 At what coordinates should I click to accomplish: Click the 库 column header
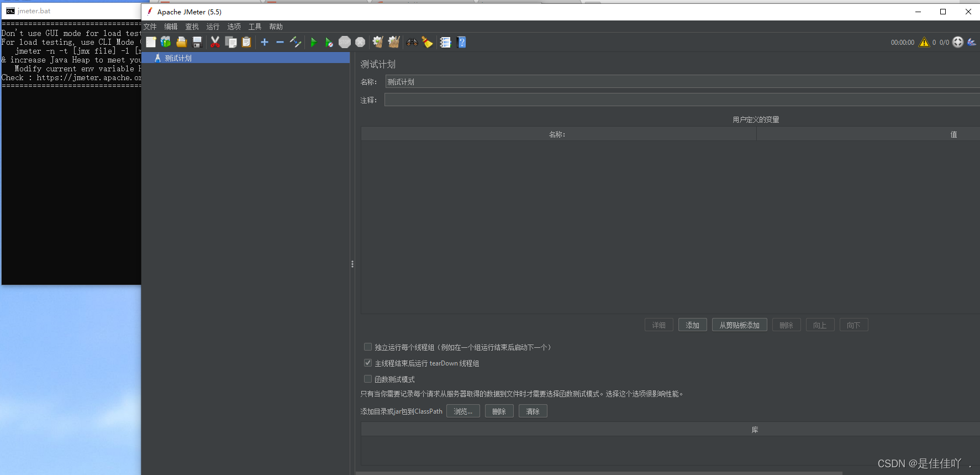pyautogui.click(x=671, y=430)
